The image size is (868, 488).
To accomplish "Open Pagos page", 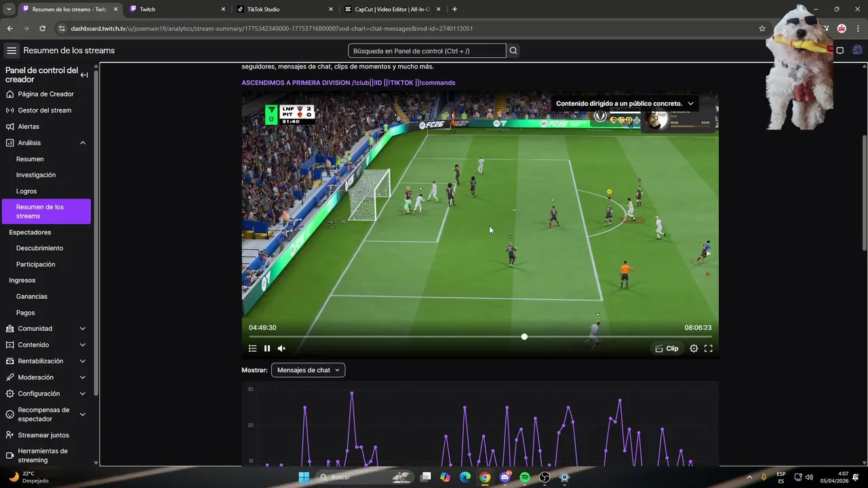I will click(25, 312).
